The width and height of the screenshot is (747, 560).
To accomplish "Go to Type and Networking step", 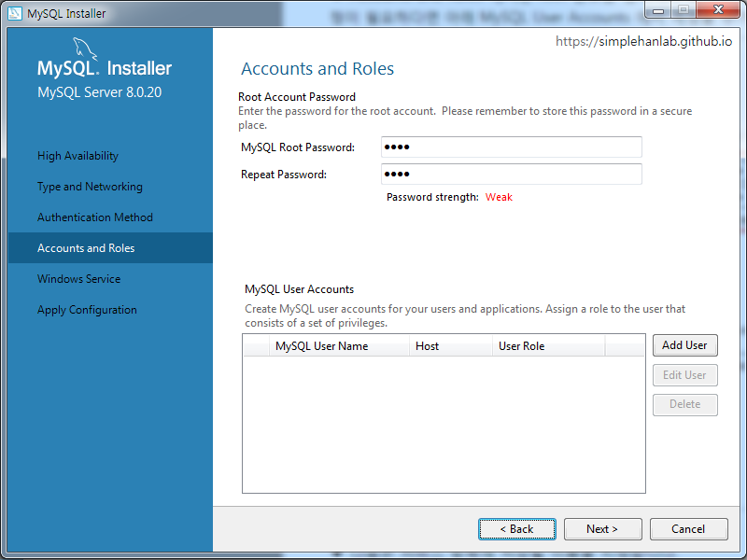I will click(90, 187).
